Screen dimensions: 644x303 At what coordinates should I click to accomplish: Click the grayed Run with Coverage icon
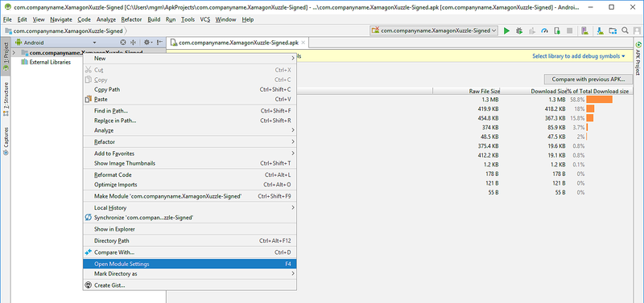[532, 31]
